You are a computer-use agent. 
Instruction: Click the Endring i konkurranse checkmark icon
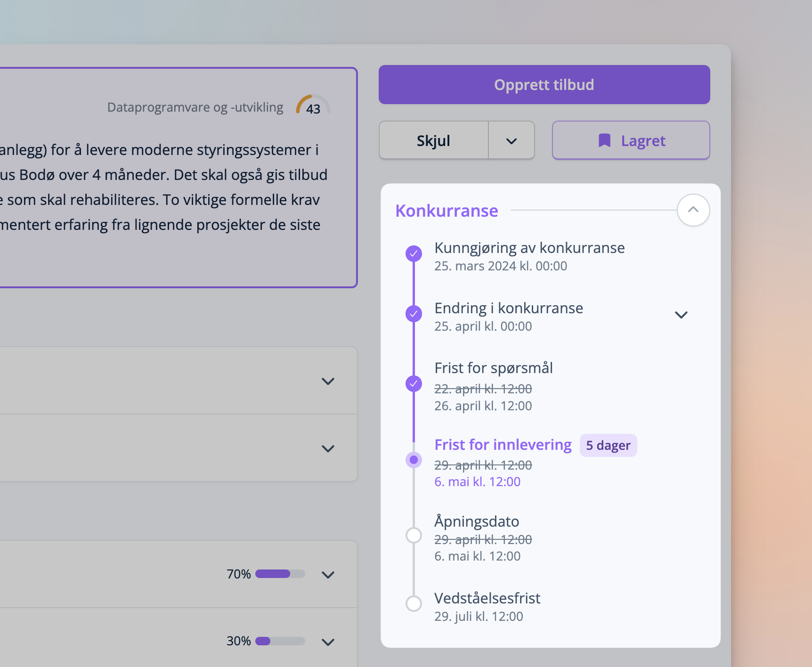coord(414,314)
